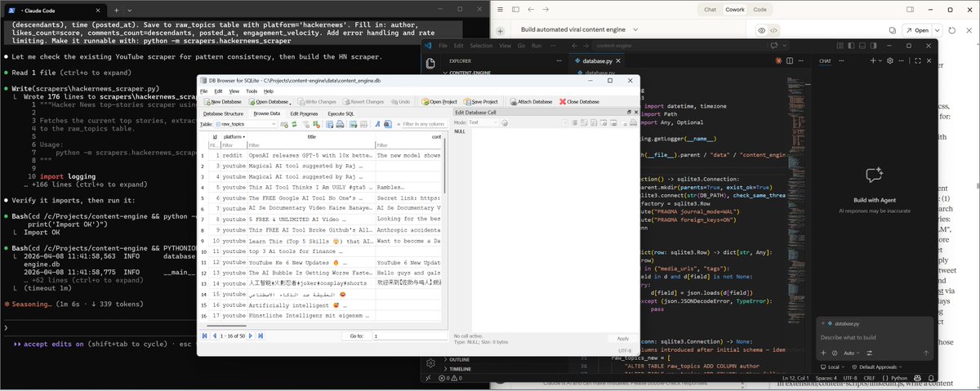
Task: Switch to the Code tab in Claude app
Action: click(x=759, y=9)
